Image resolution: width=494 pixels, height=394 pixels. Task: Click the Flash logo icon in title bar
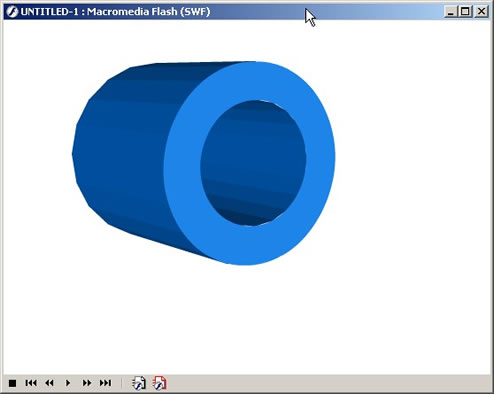point(12,12)
